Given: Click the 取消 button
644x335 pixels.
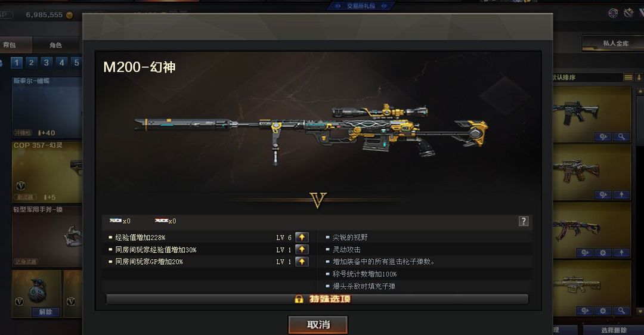Looking at the screenshot, I should click(318, 325).
